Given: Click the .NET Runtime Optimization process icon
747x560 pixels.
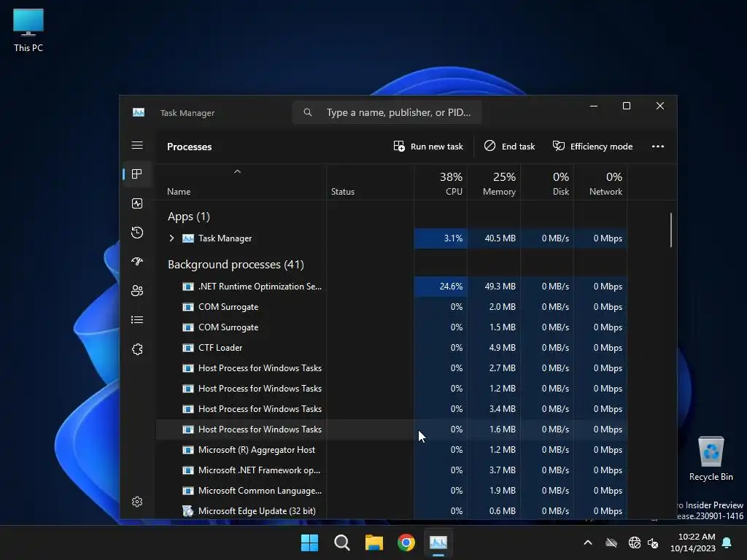Looking at the screenshot, I should pyautogui.click(x=188, y=286).
